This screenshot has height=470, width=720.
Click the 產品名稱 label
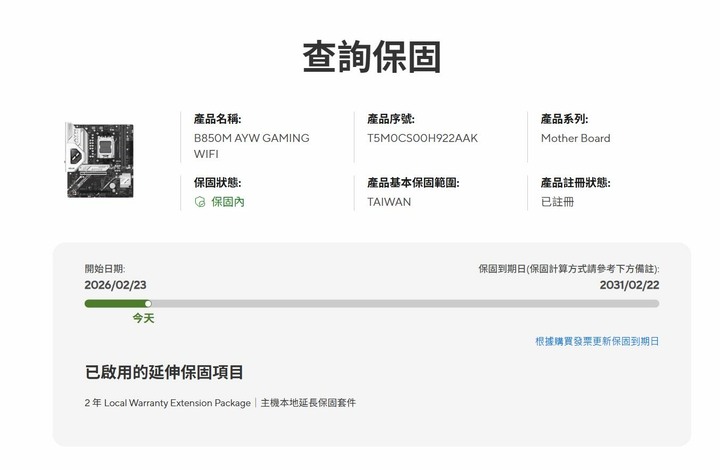click(217, 119)
